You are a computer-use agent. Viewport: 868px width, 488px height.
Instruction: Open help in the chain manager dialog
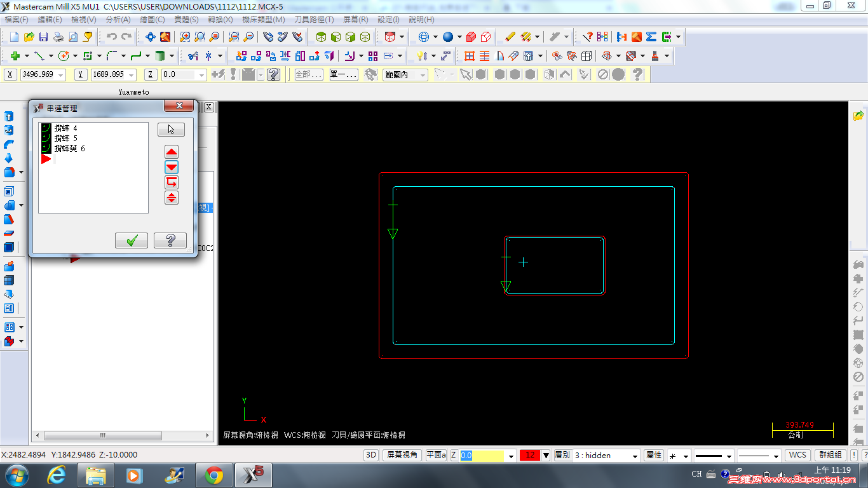pos(170,241)
